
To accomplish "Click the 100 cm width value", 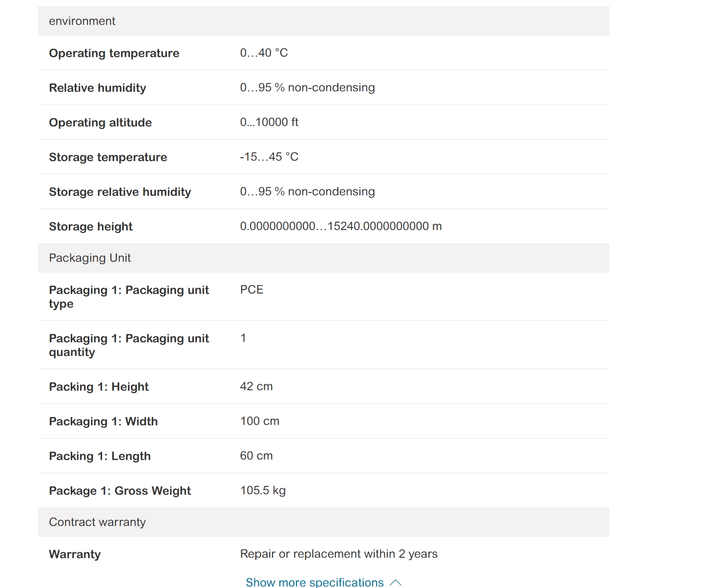I will click(x=259, y=421).
